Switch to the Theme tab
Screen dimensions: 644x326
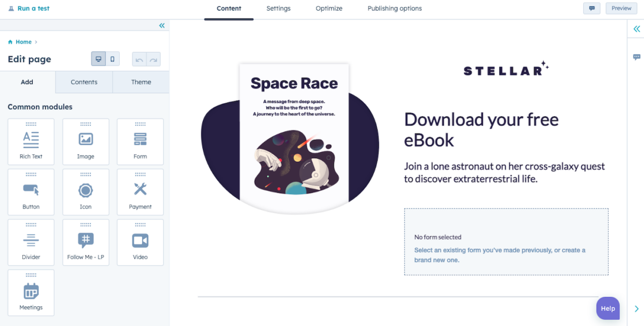(141, 81)
